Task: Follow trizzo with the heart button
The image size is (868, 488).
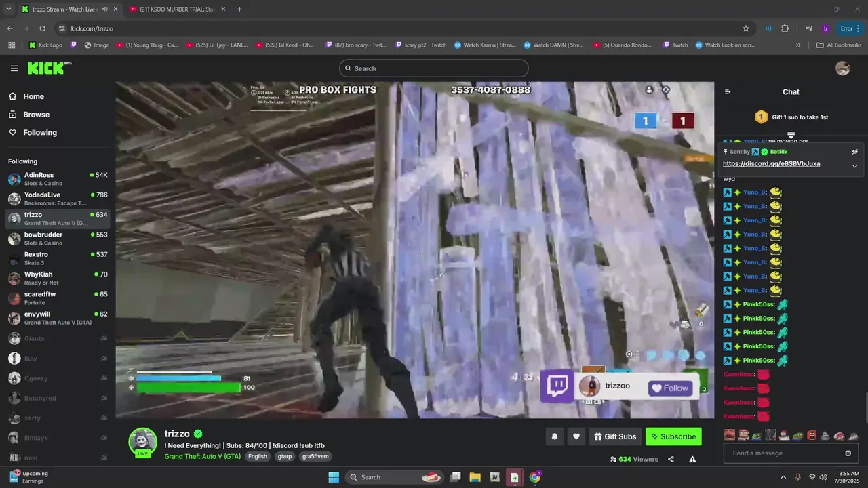Action: point(576,436)
